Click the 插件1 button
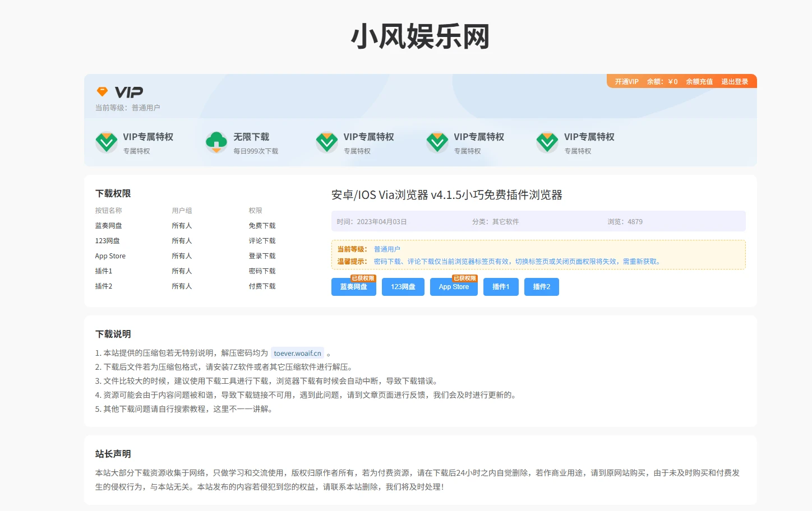 pyautogui.click(x=501, y=287)
